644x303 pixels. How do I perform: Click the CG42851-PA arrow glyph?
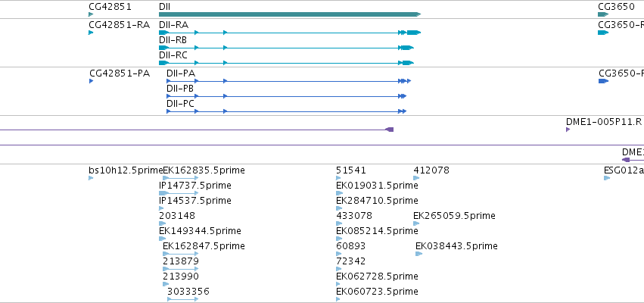pos(91,81)
